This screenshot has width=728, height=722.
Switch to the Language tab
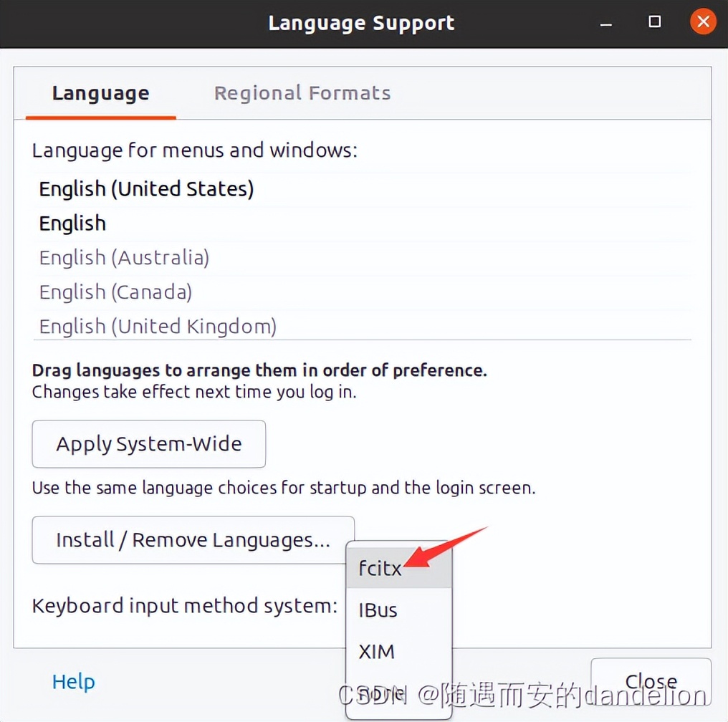pyautogui.click(x=100, y=92)
